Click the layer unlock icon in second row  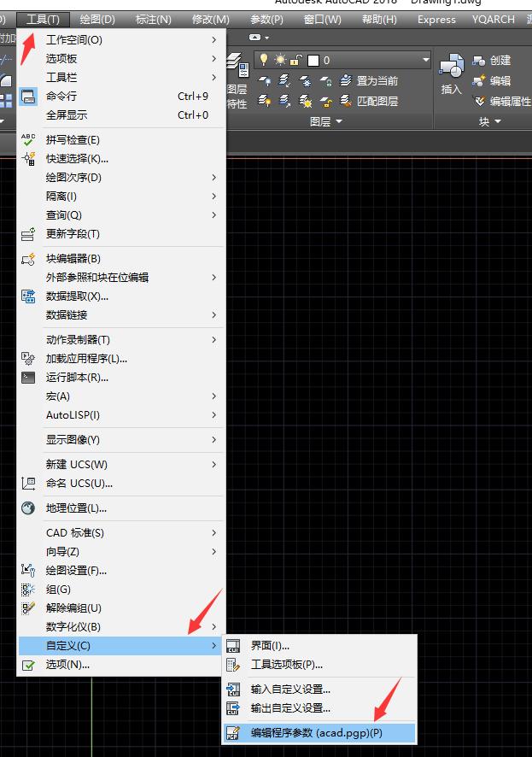[x=326, y=101]
